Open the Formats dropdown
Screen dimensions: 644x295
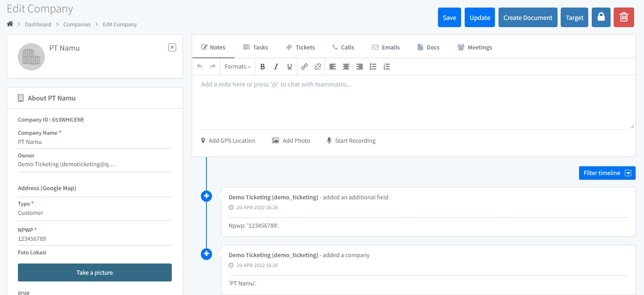point(238,67)
